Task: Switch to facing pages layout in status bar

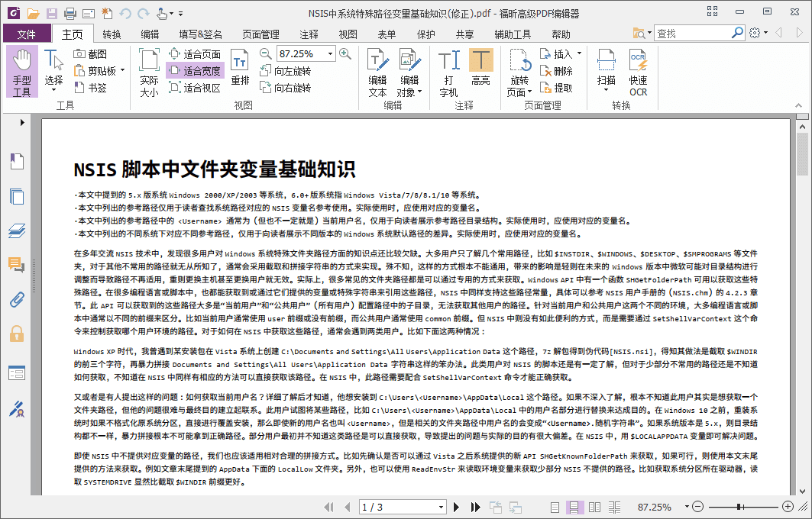Action: tap(594, 506)
